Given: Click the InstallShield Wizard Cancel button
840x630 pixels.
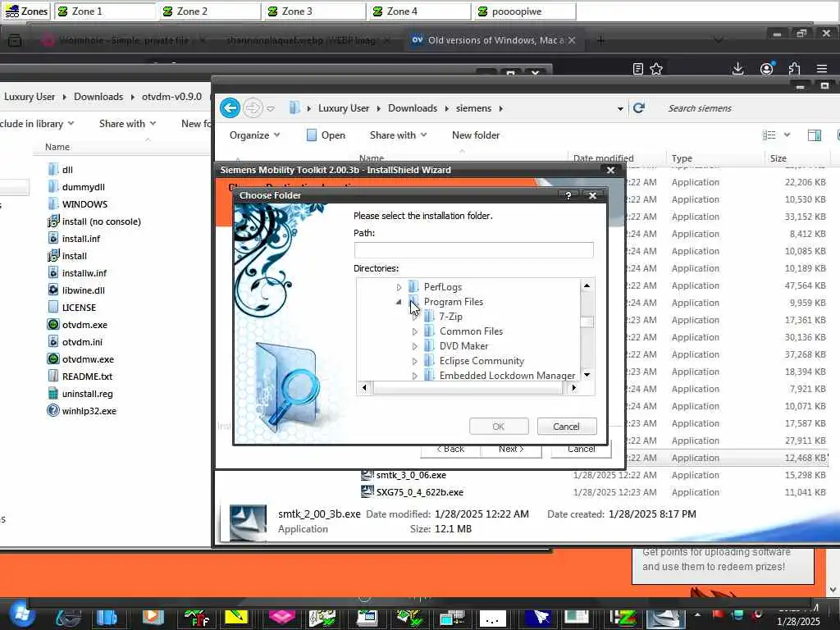Looking at the screenshot, I should tap(581, 450).
